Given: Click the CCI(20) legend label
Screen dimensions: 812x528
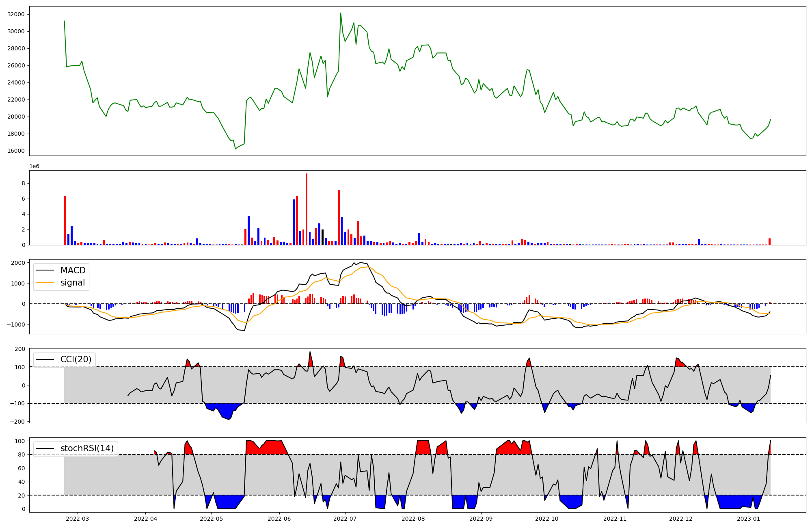Looking at the screenshot, I should pyautogui.click(x=76, y=359).
